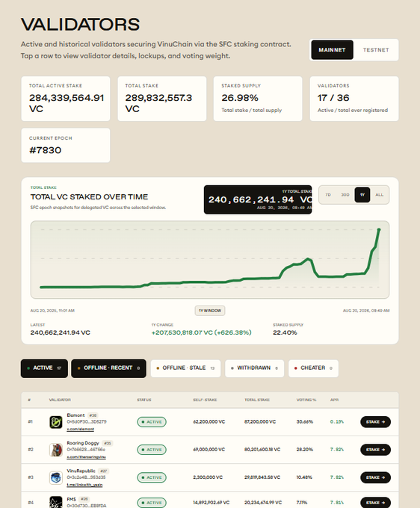
Task: Click the STATUS column header
Action: [x=144, y=400]
